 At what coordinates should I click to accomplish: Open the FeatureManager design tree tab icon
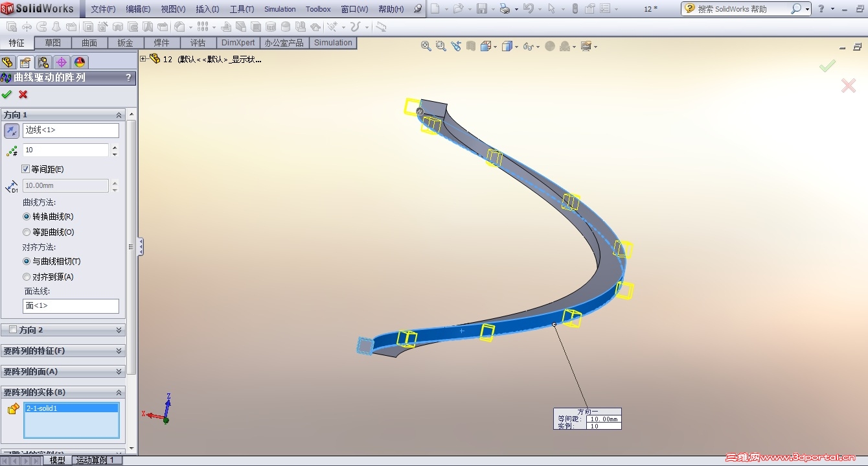7,62
